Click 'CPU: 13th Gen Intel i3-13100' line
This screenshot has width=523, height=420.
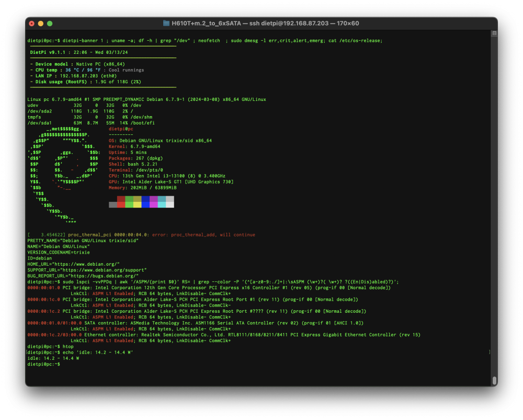pos(167,176)
